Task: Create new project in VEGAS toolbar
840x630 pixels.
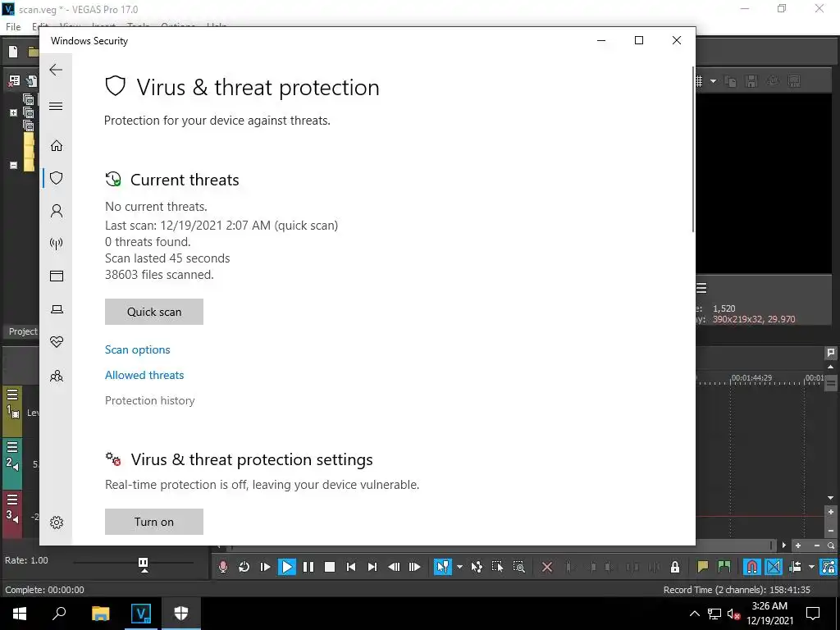Action: point(13,52)
